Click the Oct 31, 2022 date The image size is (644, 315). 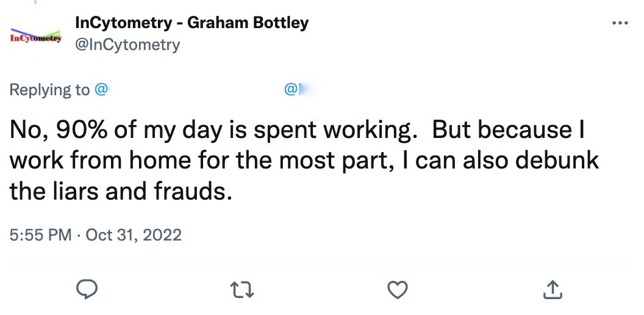(134, 235)
